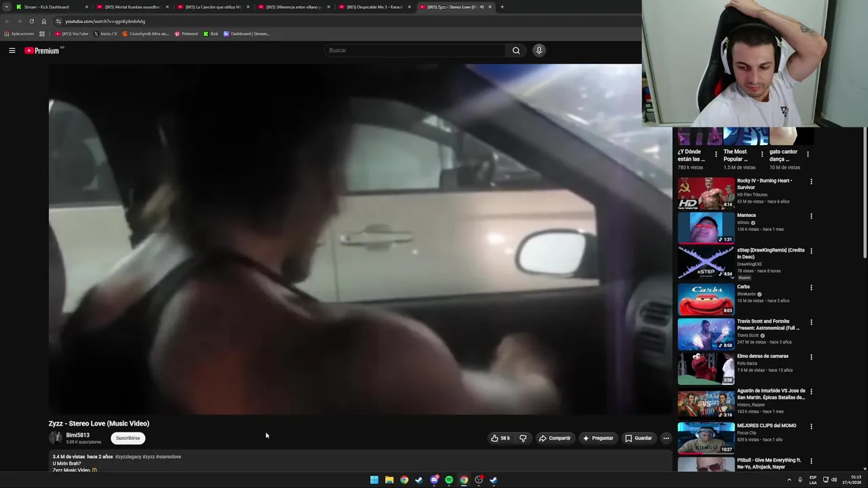Subscribe to Bimi5813 with Suscribirse button
The image size is (868, 488).
[127, 438]
